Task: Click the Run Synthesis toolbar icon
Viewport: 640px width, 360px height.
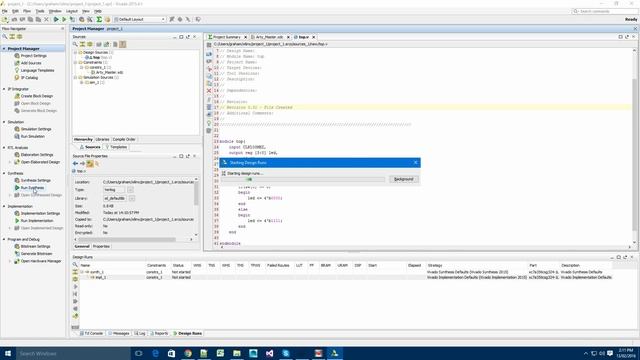Action: (56, 19)
